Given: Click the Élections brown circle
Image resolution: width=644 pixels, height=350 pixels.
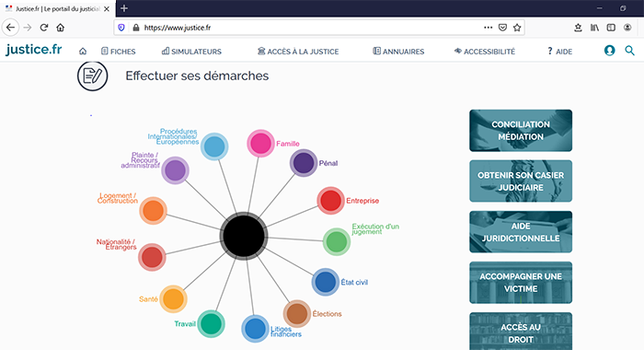Looking at the screenshot, I should [296, 314].
